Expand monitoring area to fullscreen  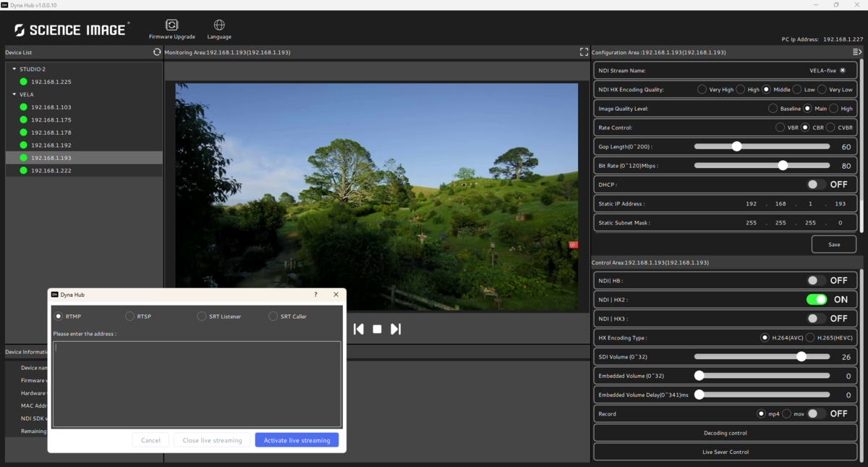(584, 52)
